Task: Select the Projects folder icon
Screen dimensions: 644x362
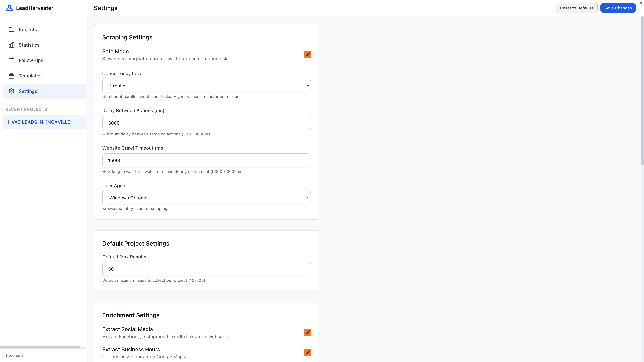Action: point(11,29)
